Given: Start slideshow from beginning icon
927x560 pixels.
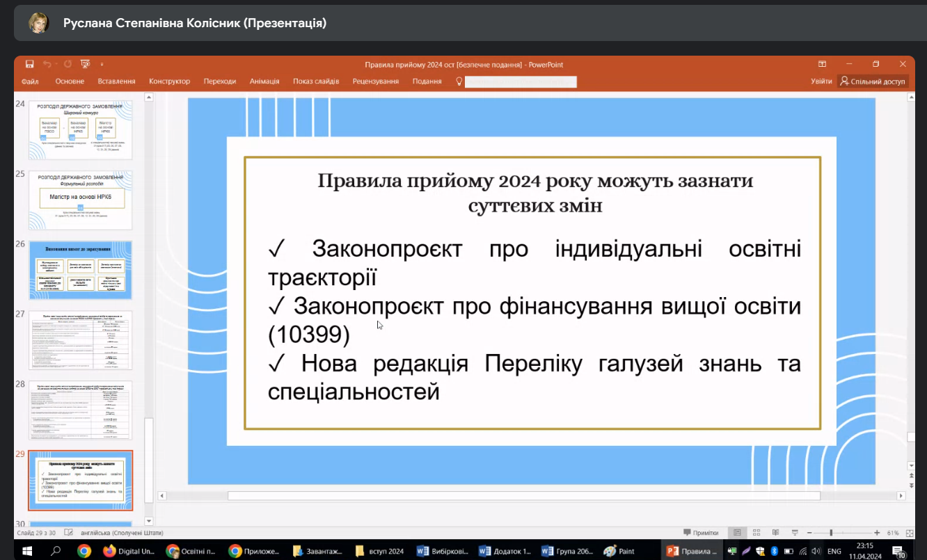Looking at the screenshot, I should 85,64.
